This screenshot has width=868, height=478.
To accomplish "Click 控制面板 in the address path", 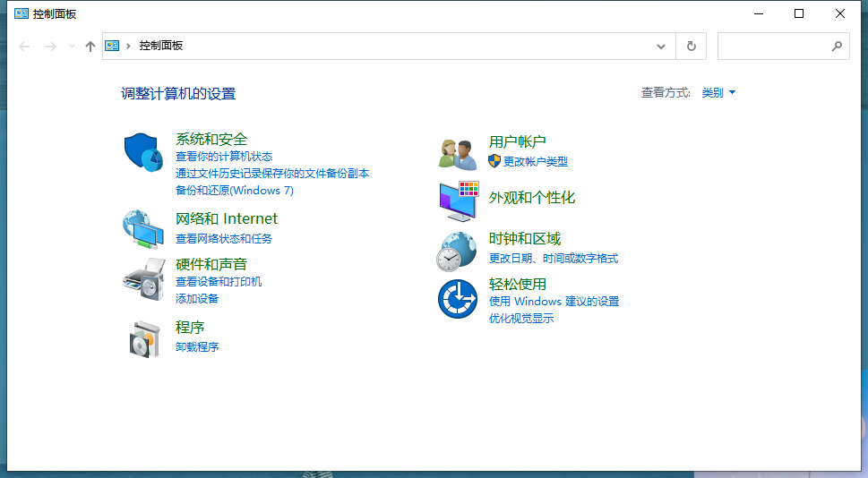I will pos(161,46).
